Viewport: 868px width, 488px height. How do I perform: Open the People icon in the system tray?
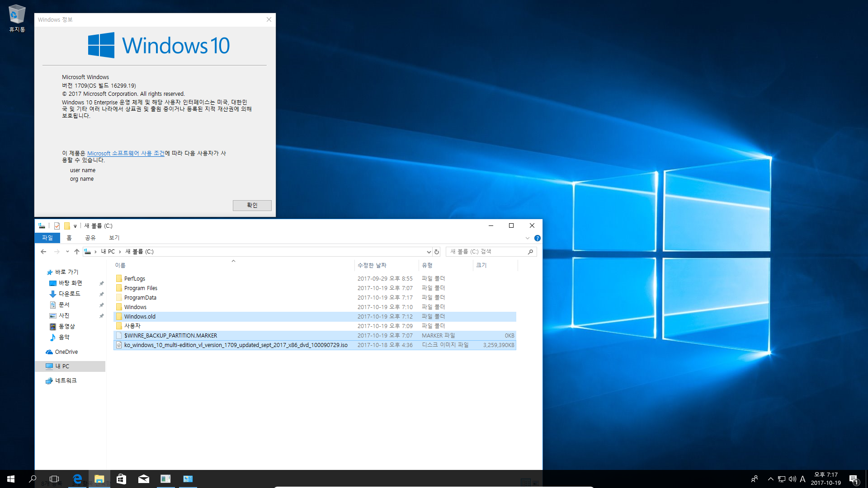click(x=754, y=479)
